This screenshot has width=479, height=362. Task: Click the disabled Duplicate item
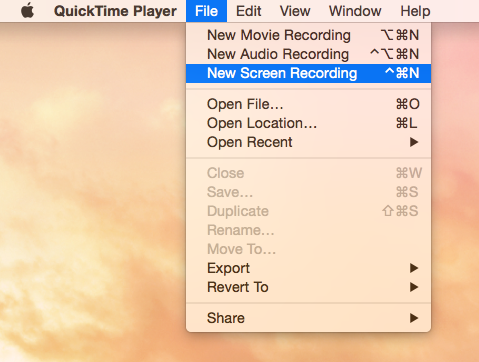tap(308, 211)
